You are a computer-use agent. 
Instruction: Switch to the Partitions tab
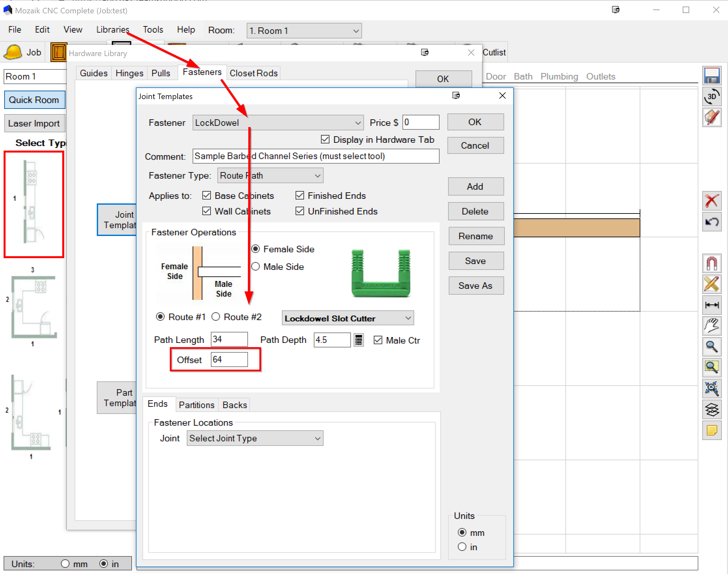[x=197, y=405]
